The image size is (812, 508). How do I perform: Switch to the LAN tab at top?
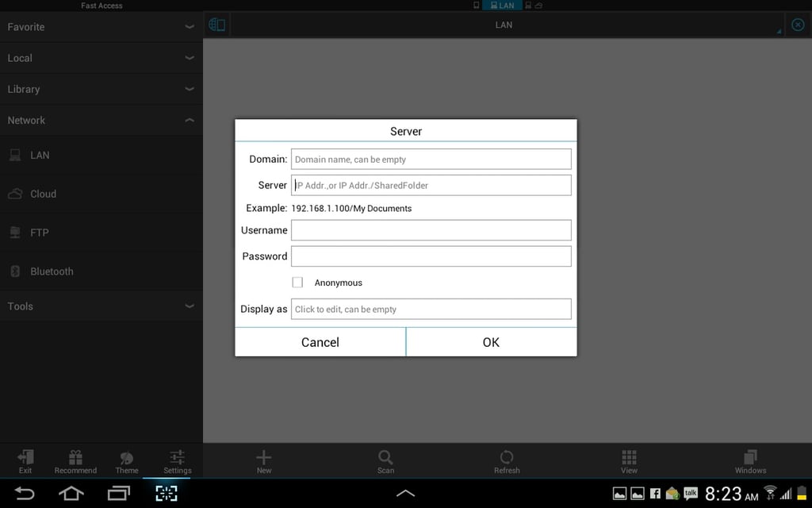tap(502, 6)
